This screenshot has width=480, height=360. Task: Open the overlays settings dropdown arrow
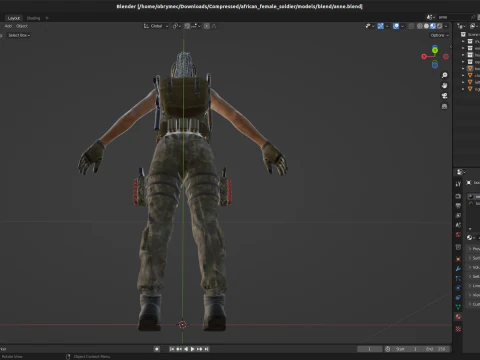402,26
